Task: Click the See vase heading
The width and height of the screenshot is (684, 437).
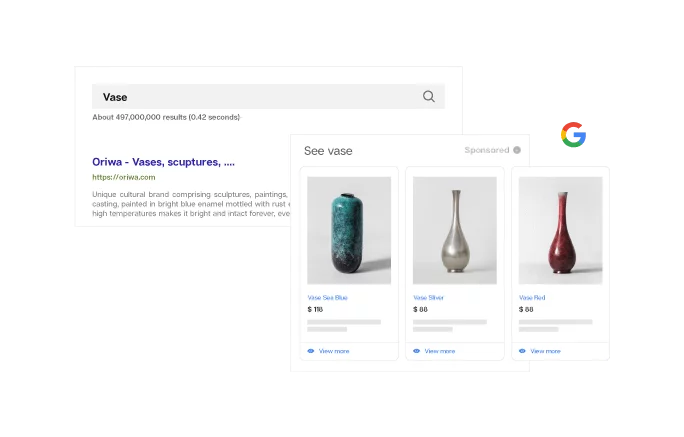Action: [328, 151]
